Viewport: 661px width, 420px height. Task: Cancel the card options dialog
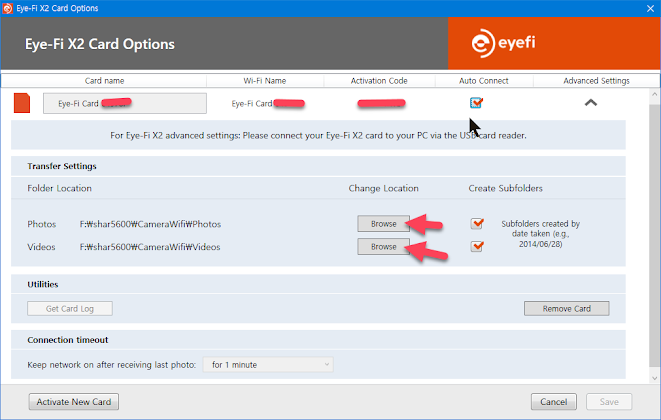pos(554,402)
